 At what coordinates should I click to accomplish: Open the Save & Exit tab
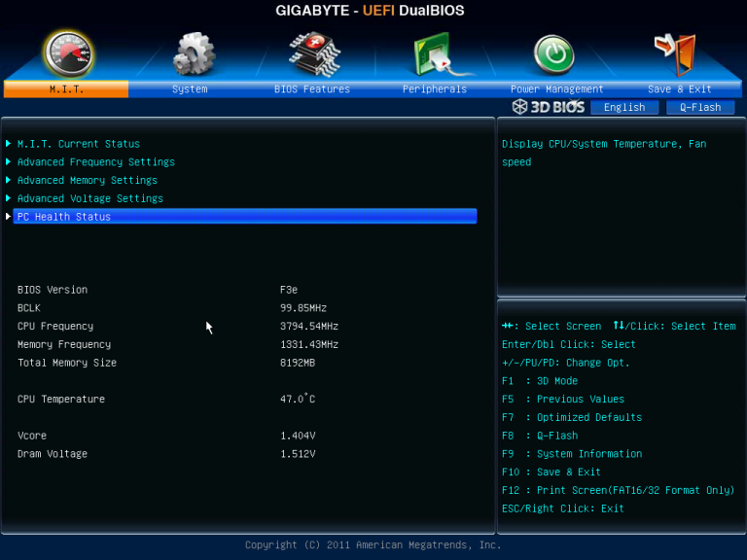[680, 89]
